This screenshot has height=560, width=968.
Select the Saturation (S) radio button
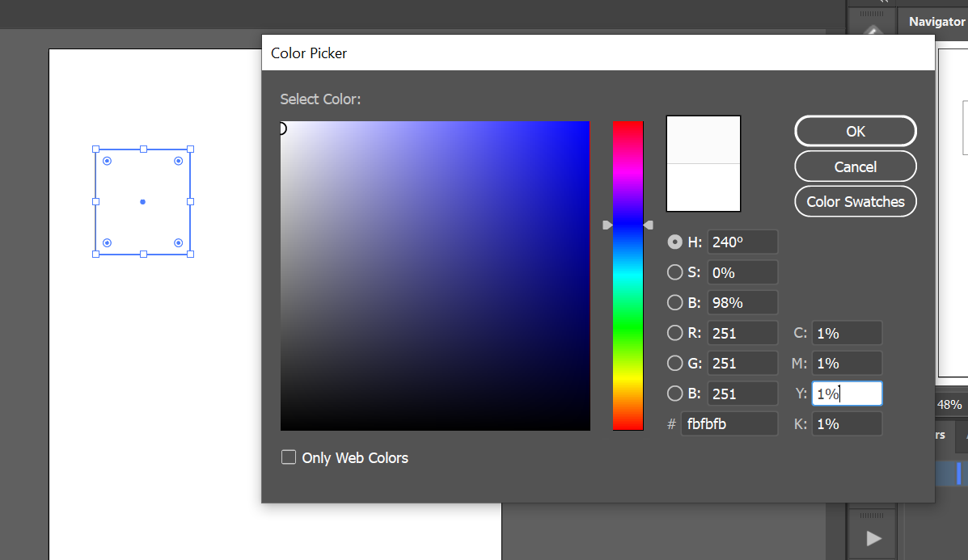pos(674,272)
